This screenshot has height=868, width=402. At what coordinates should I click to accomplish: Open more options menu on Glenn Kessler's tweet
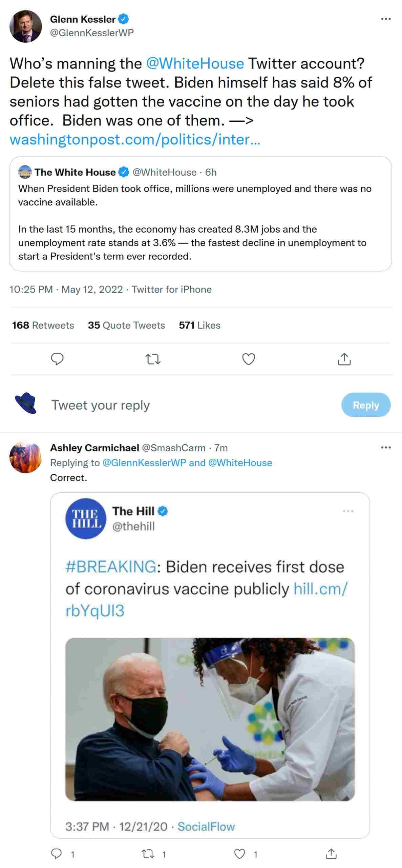tap(386, 19)
